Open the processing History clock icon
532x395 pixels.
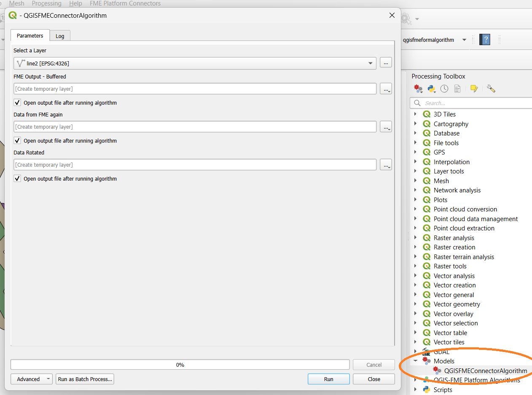[444, 89]
